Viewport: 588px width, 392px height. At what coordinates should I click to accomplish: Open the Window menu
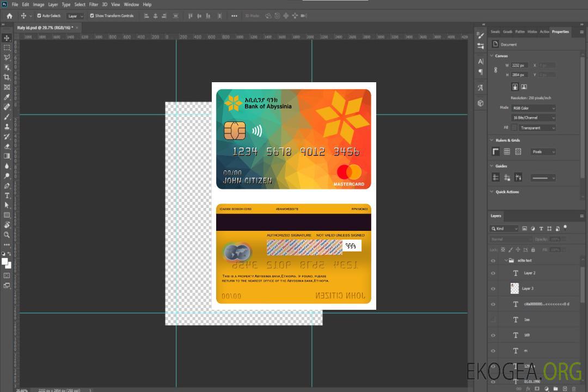point(131,4)
